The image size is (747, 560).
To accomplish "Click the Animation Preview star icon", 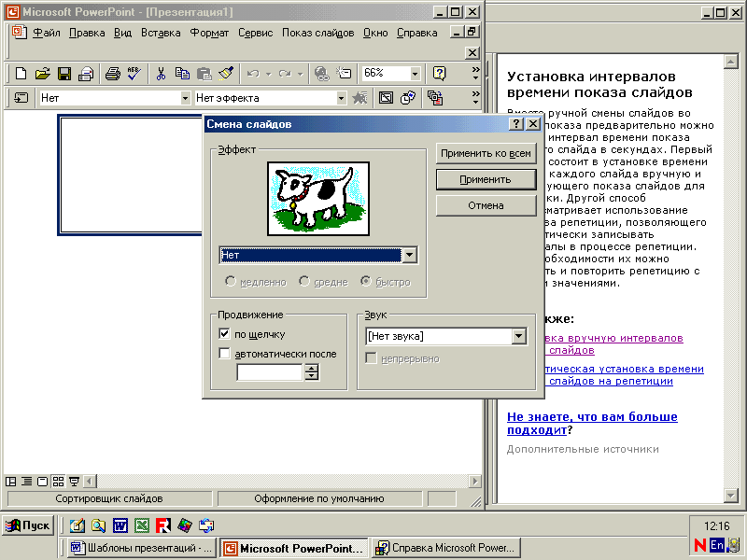I will [359, 98].
